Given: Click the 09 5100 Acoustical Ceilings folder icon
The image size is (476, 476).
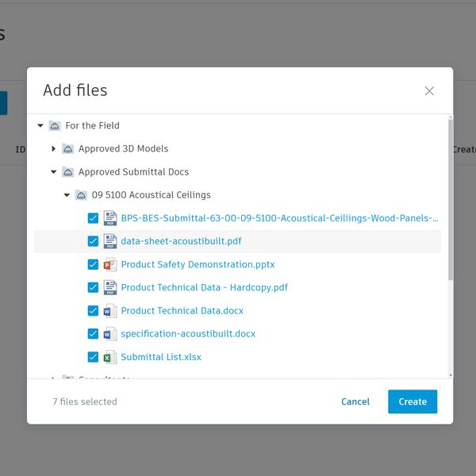Looking at the screenshot, I should (81, 195).
